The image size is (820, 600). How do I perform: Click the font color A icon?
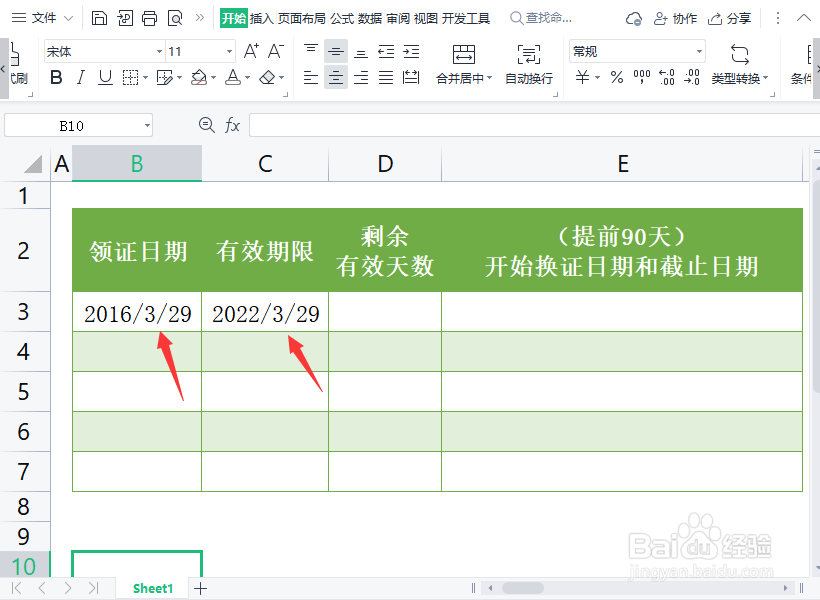coord(233,77)
